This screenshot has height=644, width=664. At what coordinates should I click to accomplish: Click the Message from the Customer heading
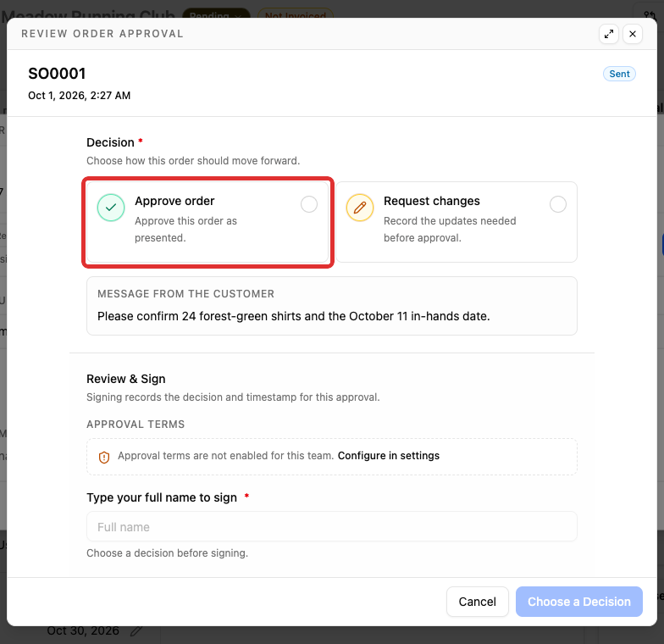pos(186,293)
